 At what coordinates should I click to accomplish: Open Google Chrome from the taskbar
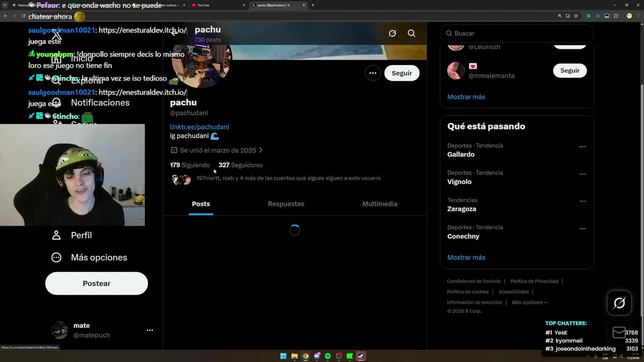(x=305, y=356)
